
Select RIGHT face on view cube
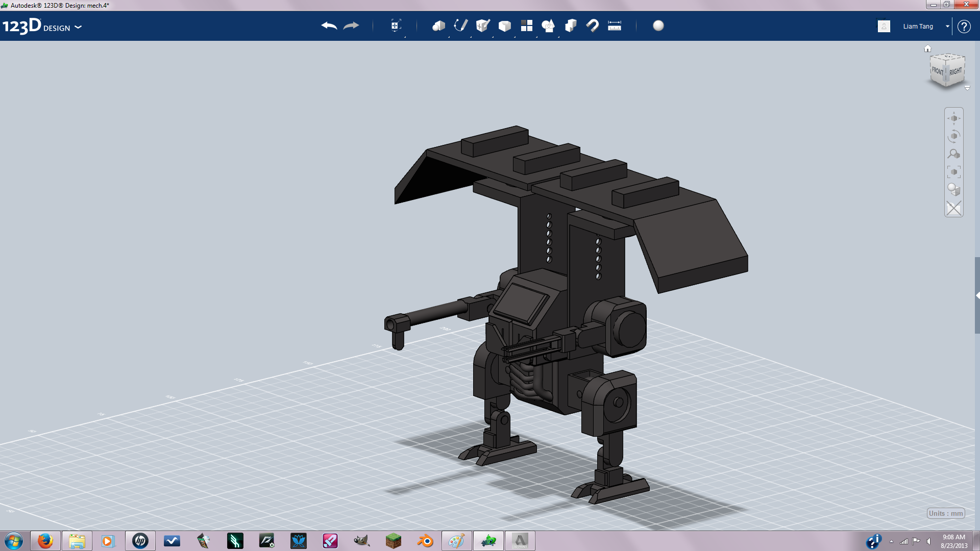click(x=955, y=71)
